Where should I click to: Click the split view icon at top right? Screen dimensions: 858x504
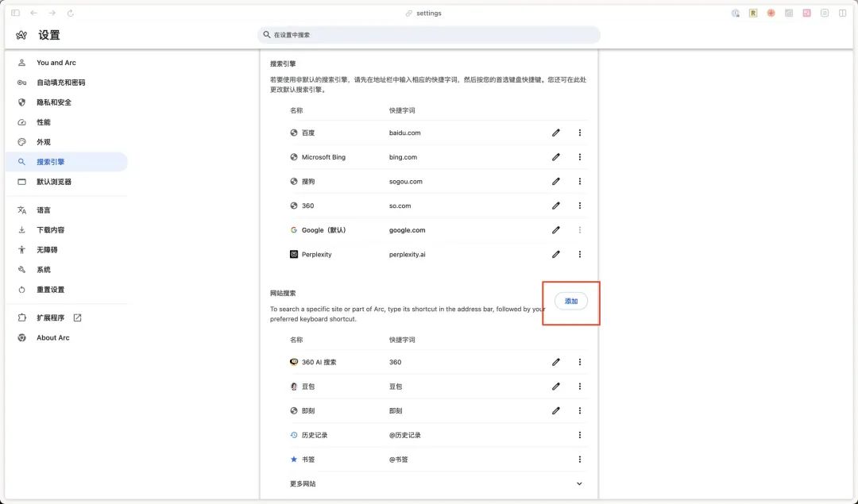(x=842, y=13)
